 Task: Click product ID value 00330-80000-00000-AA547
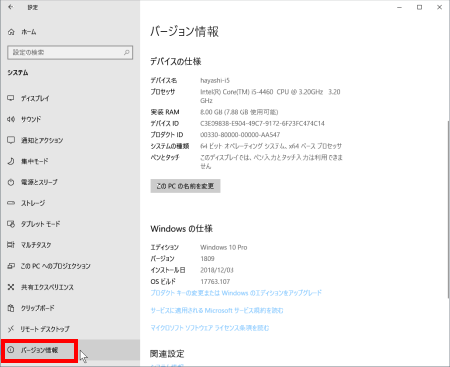(x=240, y=135)
